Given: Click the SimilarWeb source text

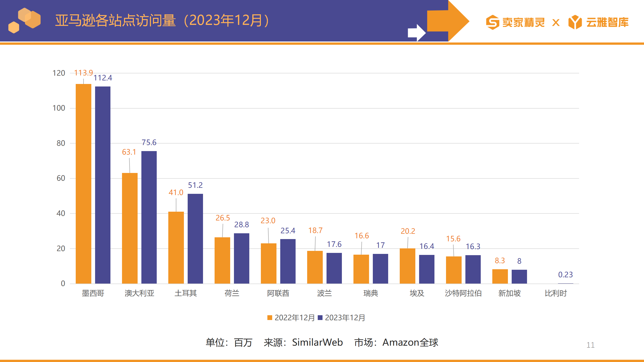Looking at the screenshot, I should tap(317, 342).
